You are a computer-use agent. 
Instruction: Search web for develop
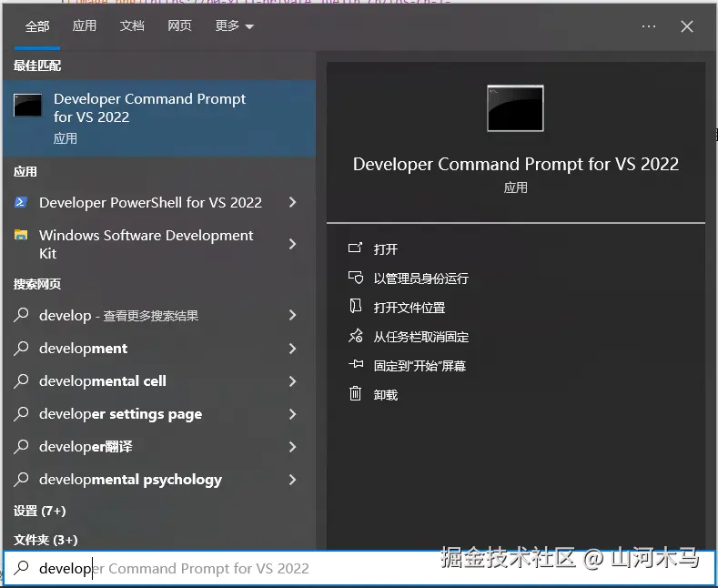point(118,316)
